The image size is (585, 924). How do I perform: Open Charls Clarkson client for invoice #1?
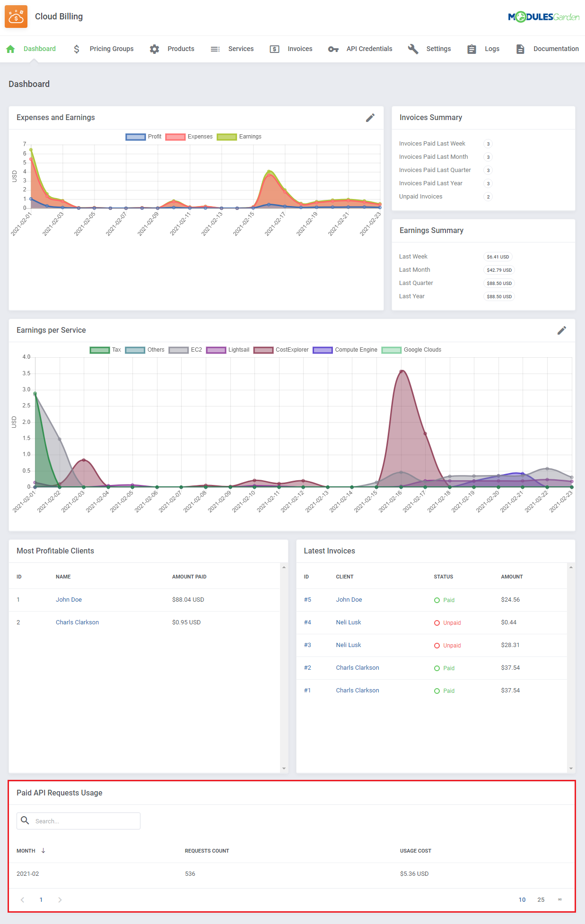[358, 691]
